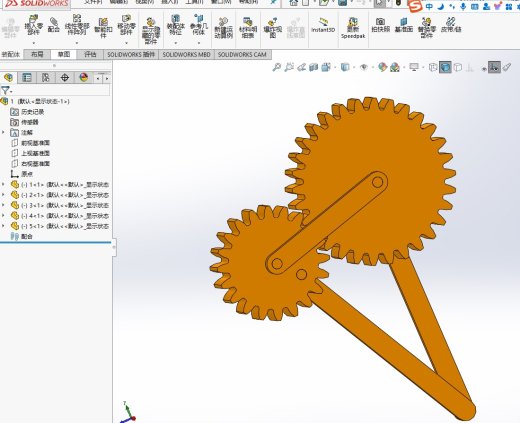This screenshot has width=520, height=423.
Task: Select the Mate (配合) paperclip tool
Action: (54, 25)
